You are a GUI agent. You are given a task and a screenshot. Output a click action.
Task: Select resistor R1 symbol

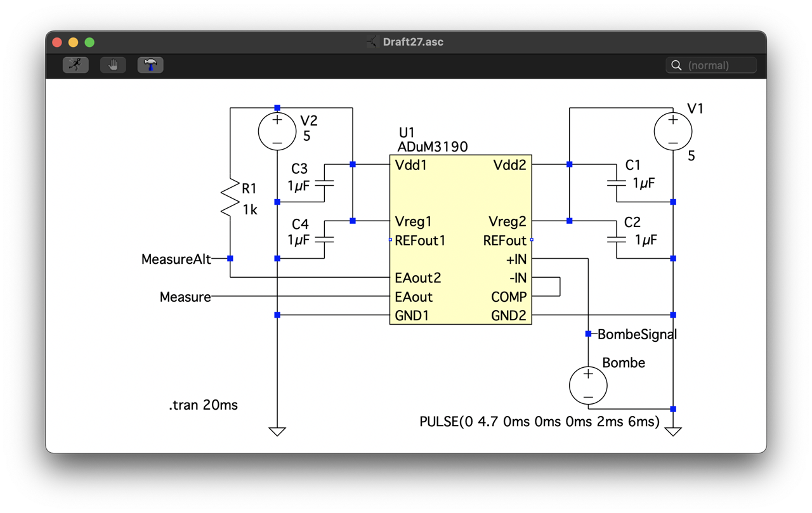coord(230,197)
